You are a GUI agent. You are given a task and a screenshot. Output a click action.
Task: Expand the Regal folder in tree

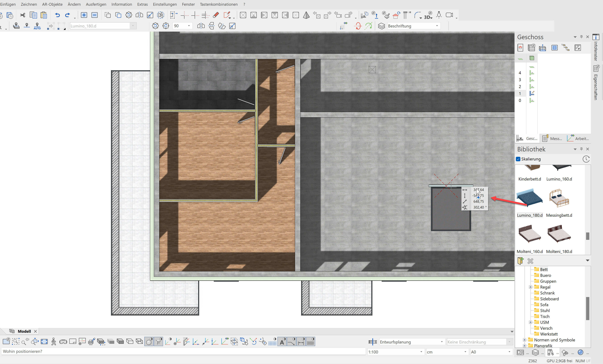[x=530, y=287]
